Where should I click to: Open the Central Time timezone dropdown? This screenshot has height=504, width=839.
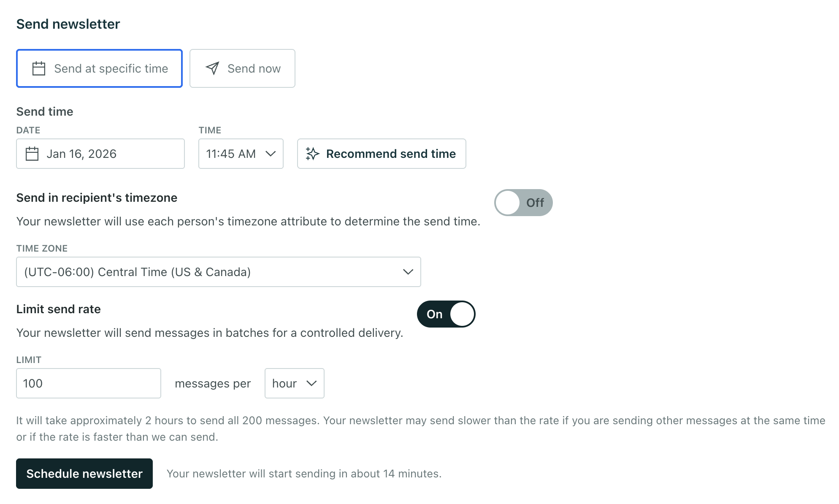tap(218, 272)
